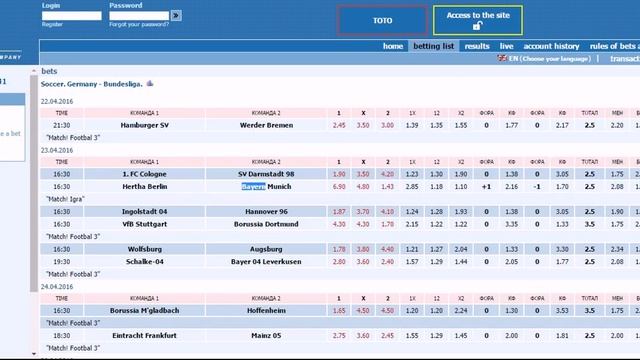Click Access to the site button

(x=478, y=20)
